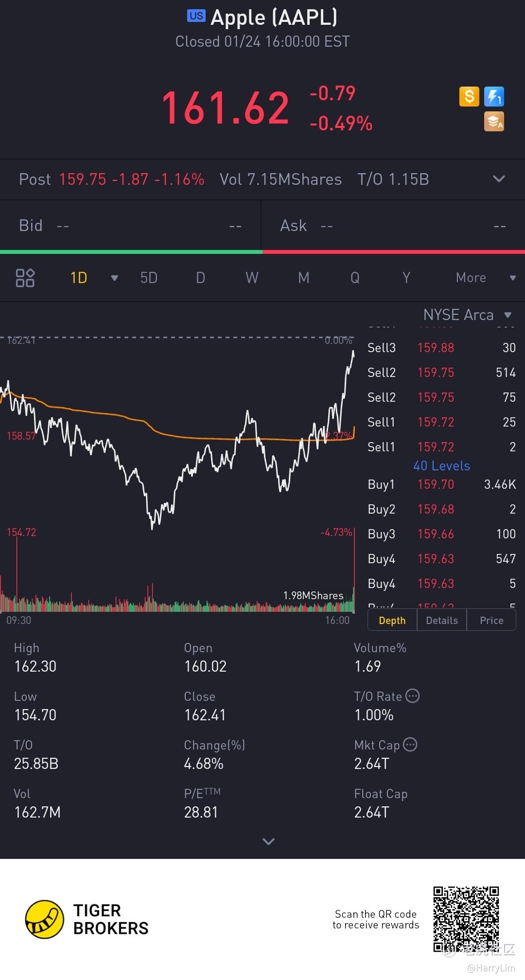525x980 pixels.
Task: Tap the US market flag badge
Action: coord(196,16)
